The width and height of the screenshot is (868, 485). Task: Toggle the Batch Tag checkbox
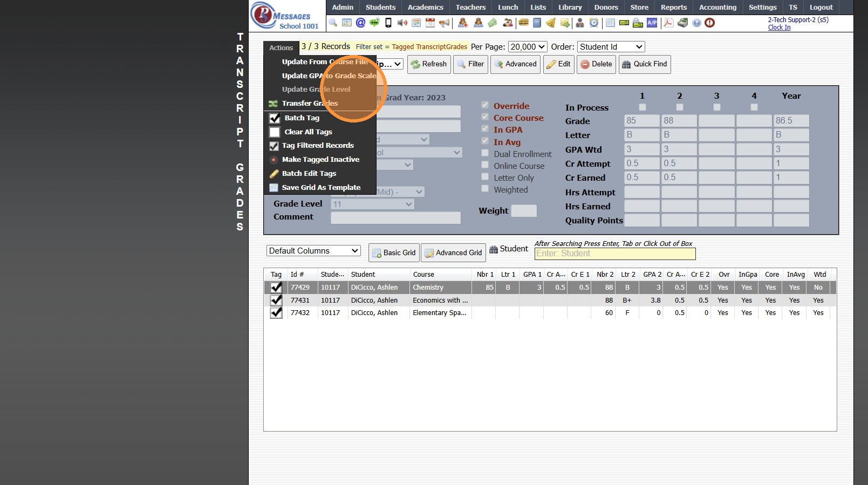[x=275, y=118]
